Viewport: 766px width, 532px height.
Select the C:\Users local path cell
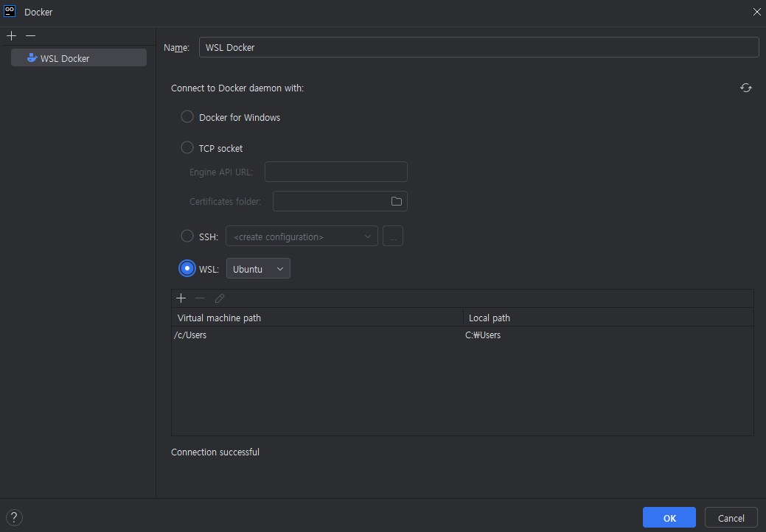coord(608,335)
